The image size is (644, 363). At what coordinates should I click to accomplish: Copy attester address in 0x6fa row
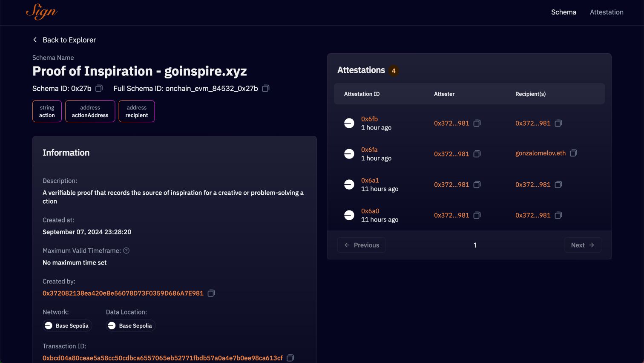pos(477,154)
